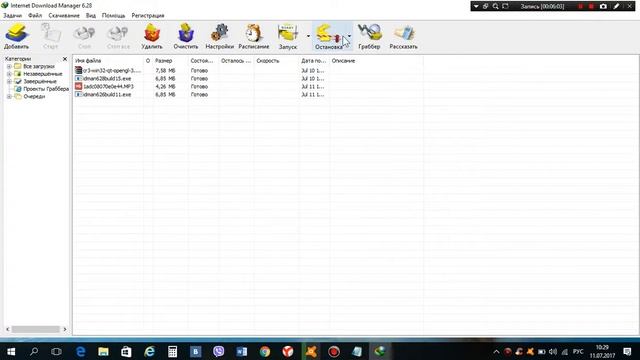Viewport: 640px width, 360px height.
Task: Expand the Все загрузки tree node
Action: [9, 66]
